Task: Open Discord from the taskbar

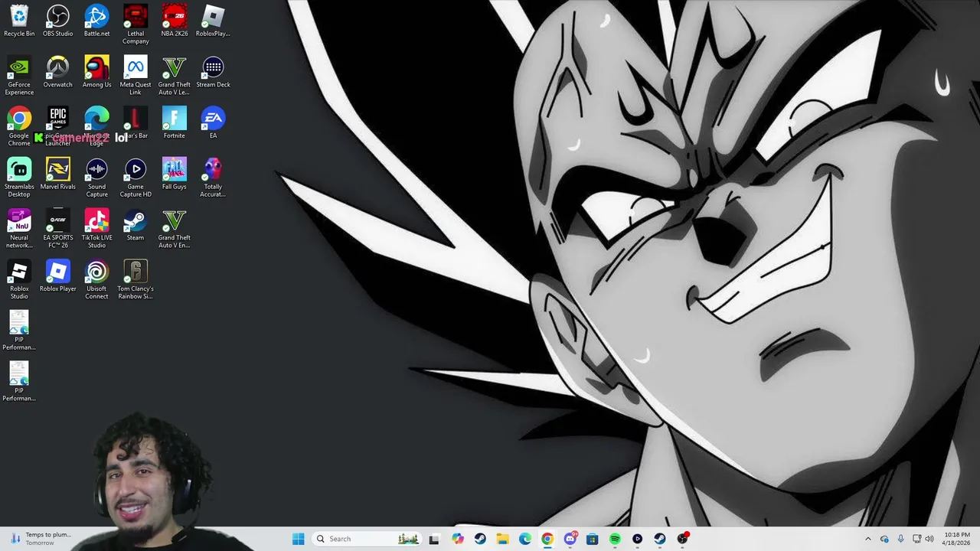Action: pyautogui.click(x=570, y=539)
